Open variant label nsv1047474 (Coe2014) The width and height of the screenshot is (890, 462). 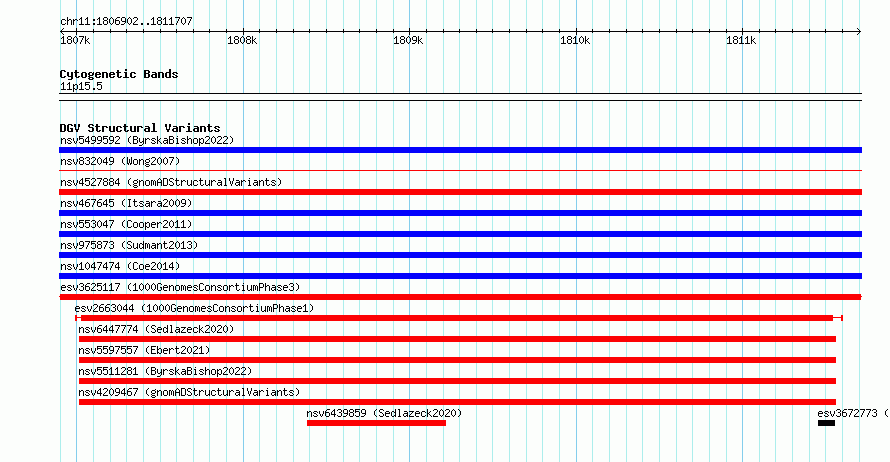pos(120,266)
